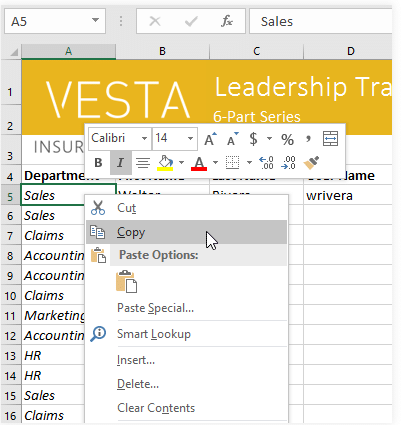Open Paste Special dialog

(x=155, y=308)
